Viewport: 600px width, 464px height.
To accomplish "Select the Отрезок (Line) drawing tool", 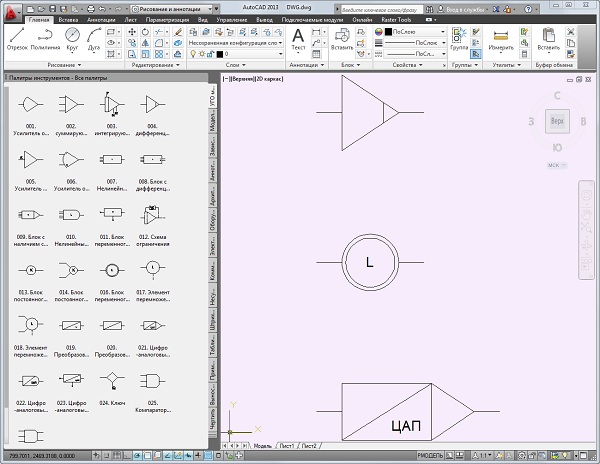I will coord(16,36).
